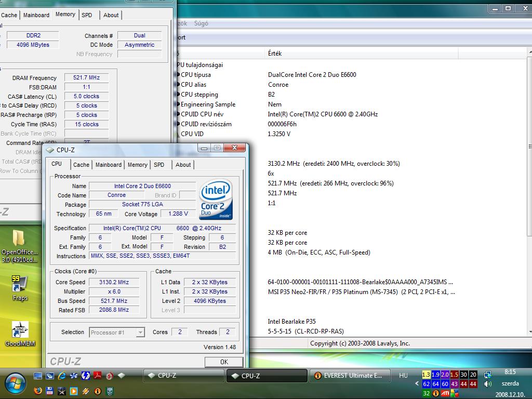
Task: Open the red number 5 quick launch icon
Action: (x=110, y=376)
